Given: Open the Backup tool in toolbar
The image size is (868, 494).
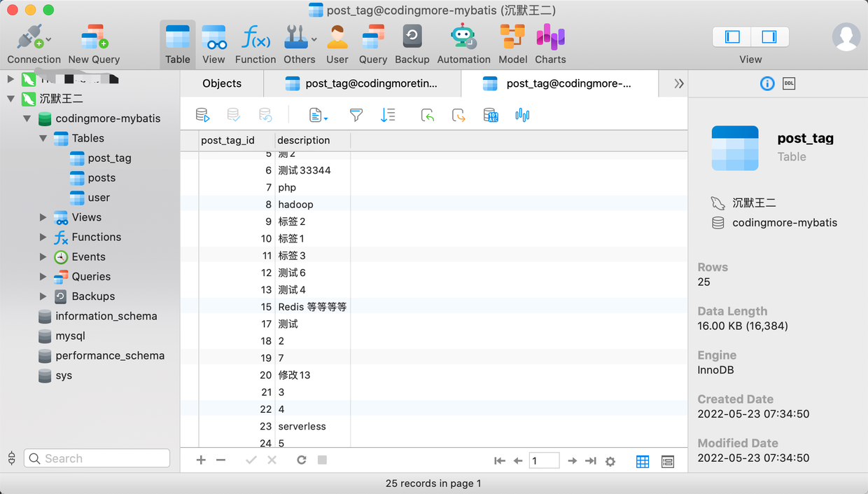Looking at the screenshot, I should point(412,43).
